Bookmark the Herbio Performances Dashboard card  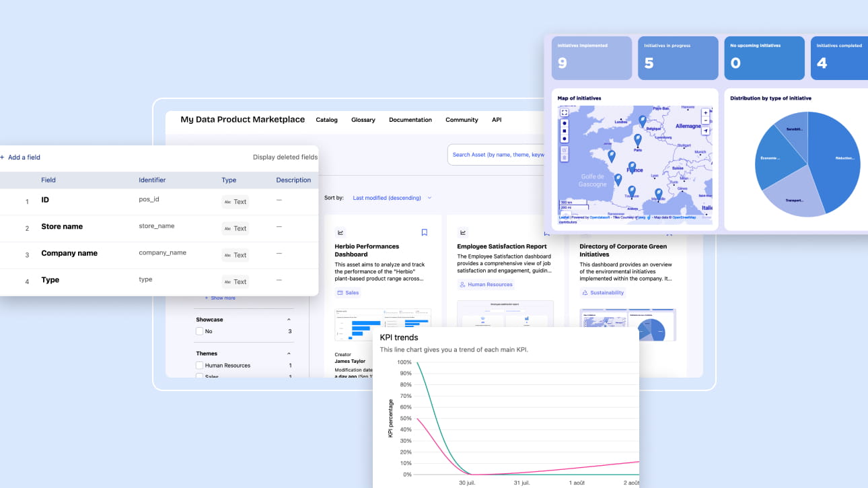click(x=424, y=232)
